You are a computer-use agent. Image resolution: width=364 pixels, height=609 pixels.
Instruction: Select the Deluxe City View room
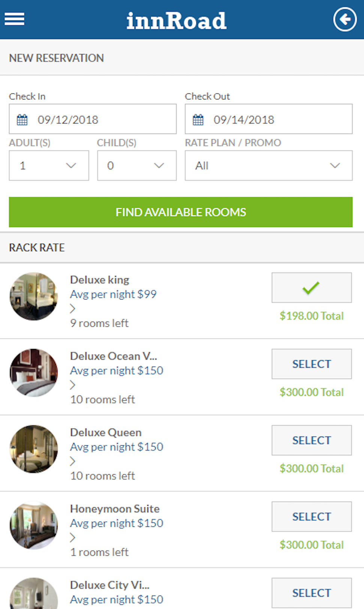[x=311, y=593]
